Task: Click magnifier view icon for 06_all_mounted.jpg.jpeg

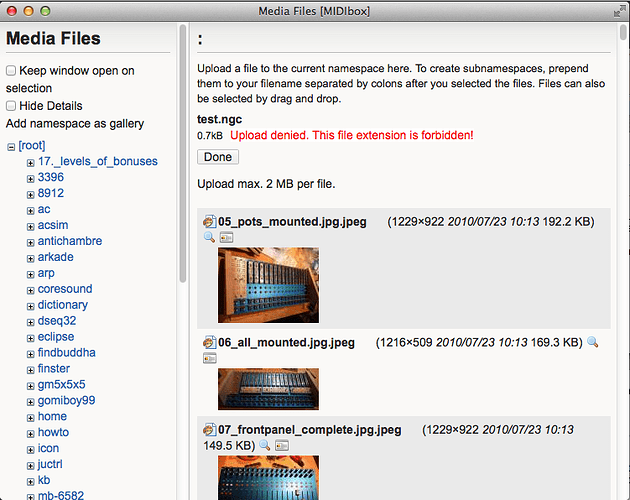Action: [x=593, y=342]
